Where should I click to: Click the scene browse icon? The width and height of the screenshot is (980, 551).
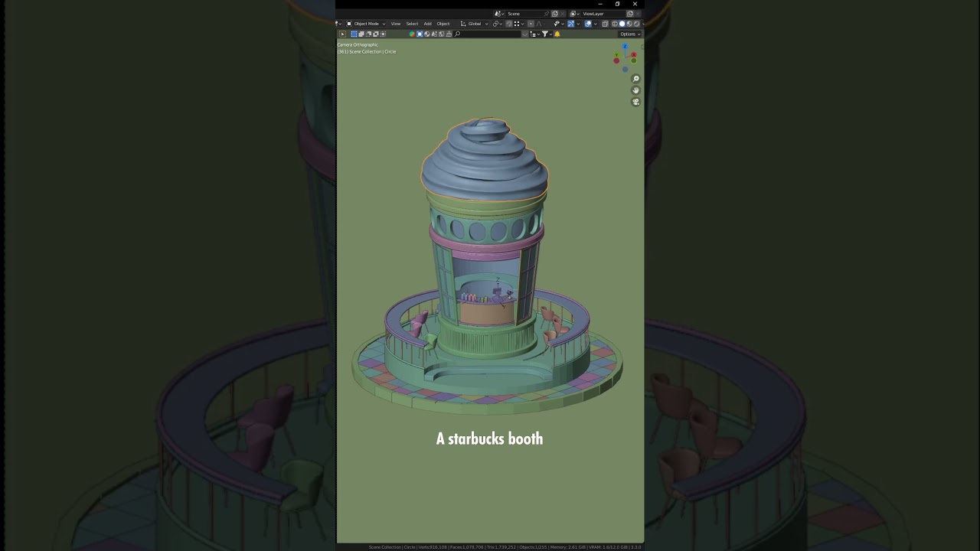[x=499, y=14]
